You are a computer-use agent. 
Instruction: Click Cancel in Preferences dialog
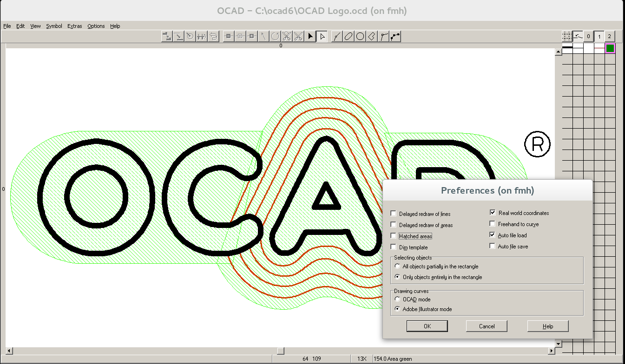(x=487, y=326)
